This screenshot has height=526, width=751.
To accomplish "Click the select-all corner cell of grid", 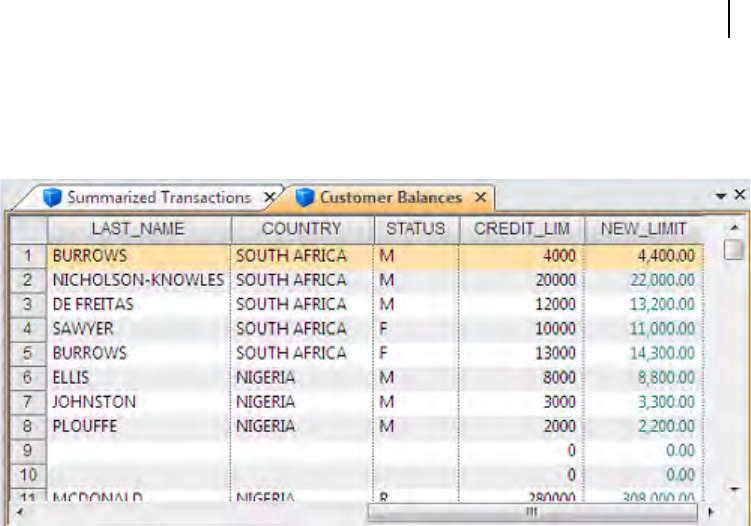I will click(28, 229).
